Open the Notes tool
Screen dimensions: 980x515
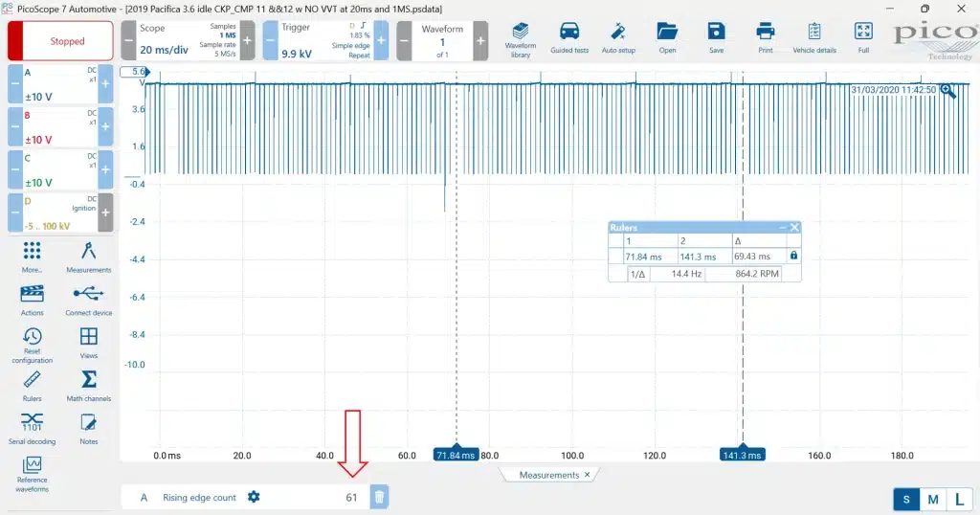point(89,429)
